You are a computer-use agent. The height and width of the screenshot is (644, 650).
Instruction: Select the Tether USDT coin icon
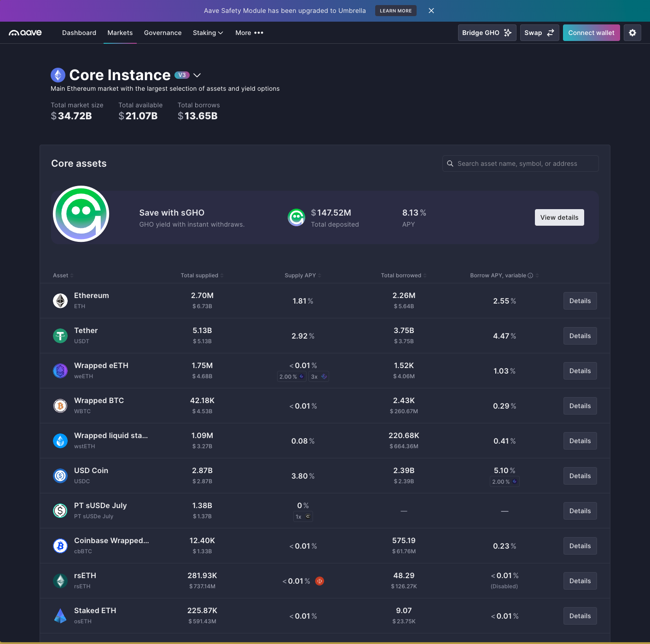pyautogui.click(x=60, y=335)
